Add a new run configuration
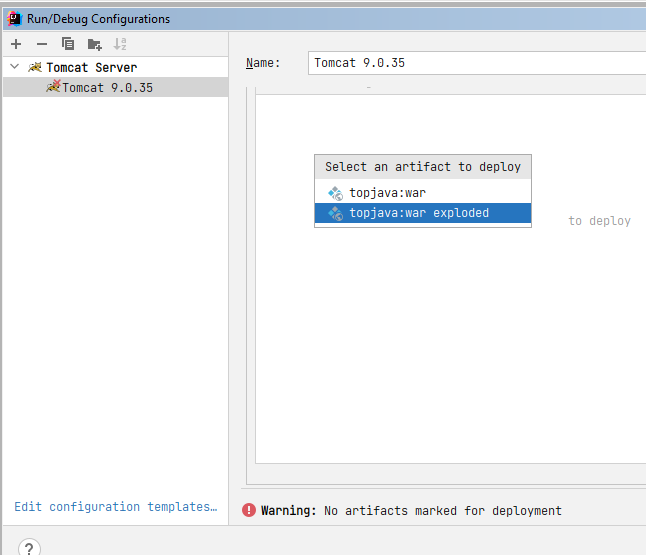Viewport: 646px width, 555px height. click(x=16, y=44)
